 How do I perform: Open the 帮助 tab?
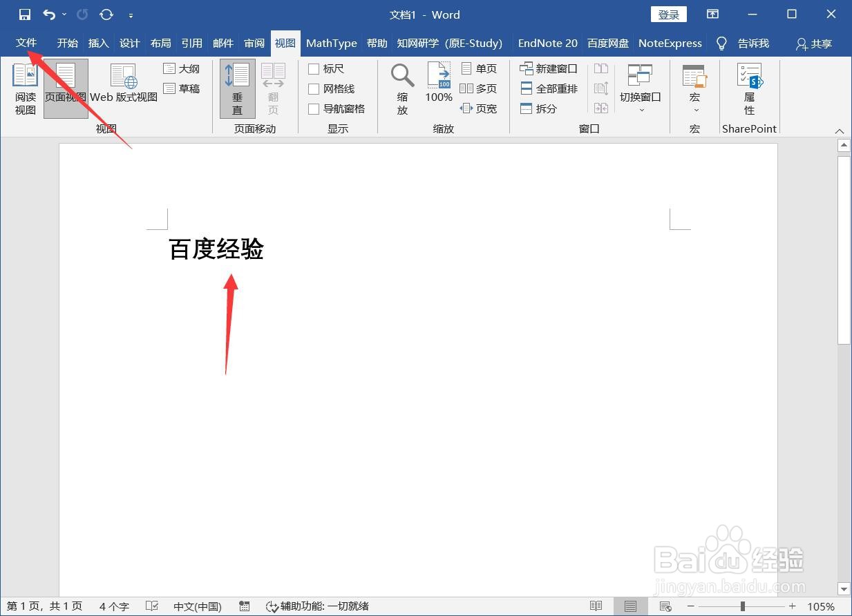[377, 43]
